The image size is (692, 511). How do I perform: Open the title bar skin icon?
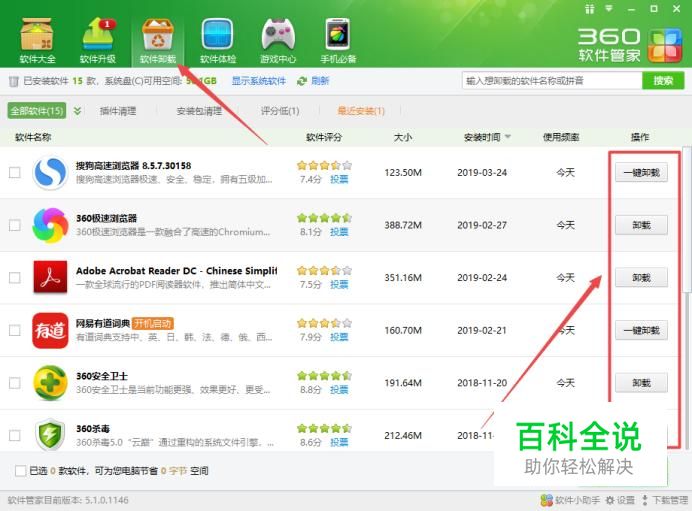pyautogui.click(x=590, y=9)
